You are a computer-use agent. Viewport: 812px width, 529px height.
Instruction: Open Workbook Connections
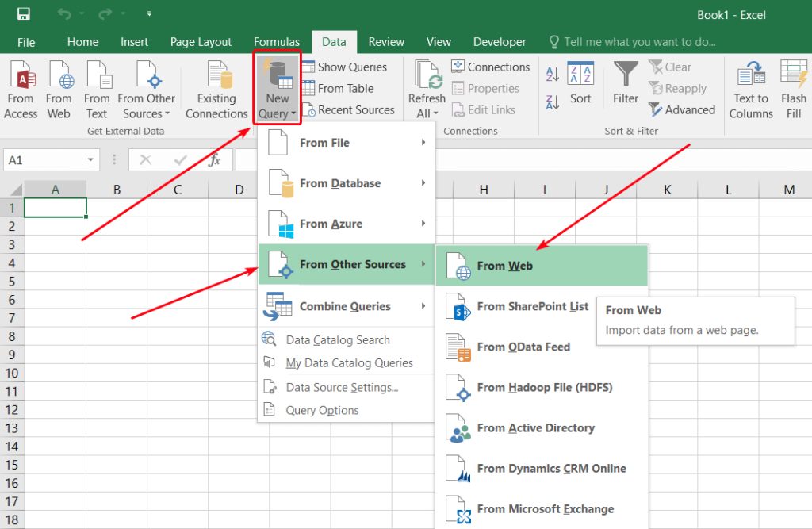[491, 67]
